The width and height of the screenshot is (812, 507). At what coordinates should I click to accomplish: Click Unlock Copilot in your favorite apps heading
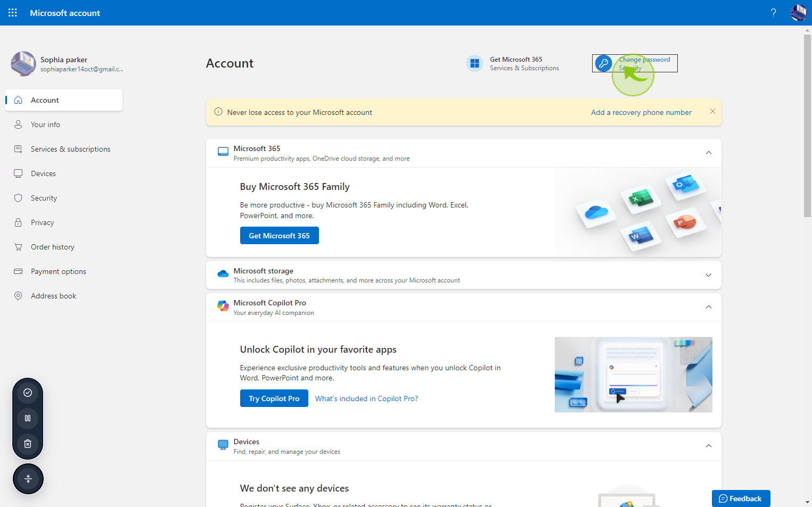click(x=318, y=350)
